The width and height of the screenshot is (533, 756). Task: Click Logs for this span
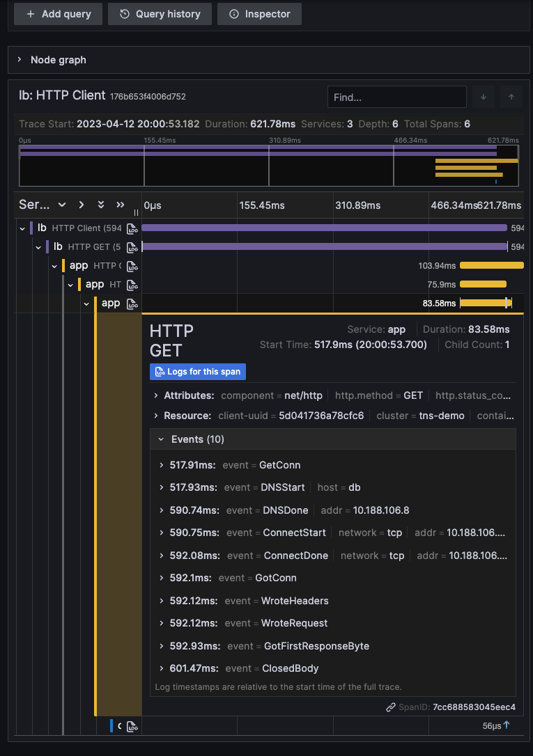(197, 371)
